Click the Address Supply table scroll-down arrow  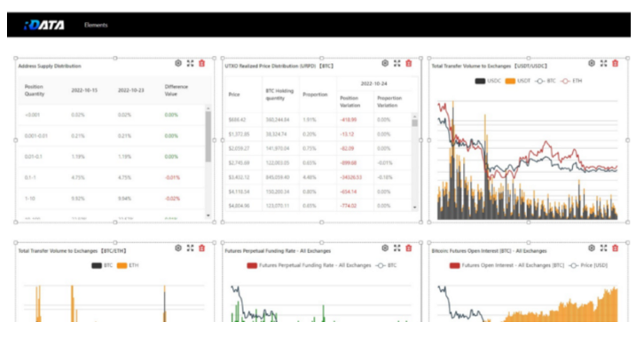[x=208, y=216]
